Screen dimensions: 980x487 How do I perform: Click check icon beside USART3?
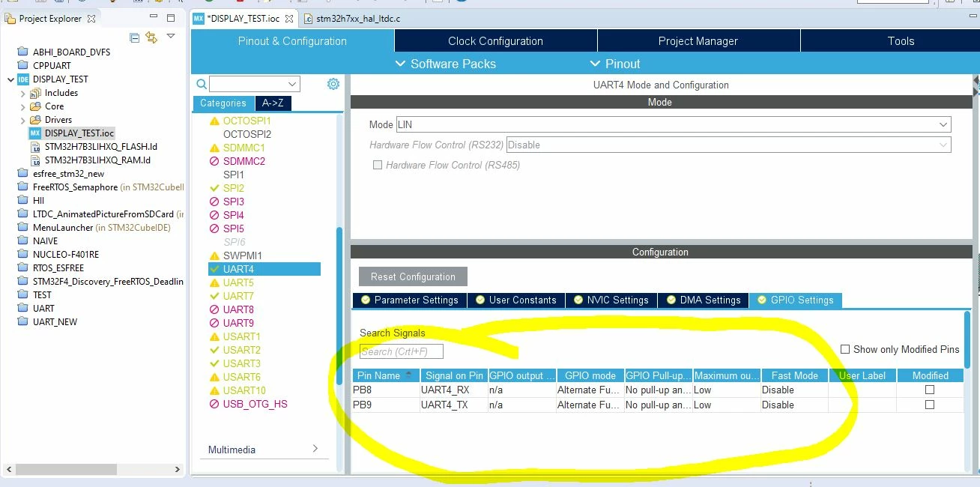point(214,363)
